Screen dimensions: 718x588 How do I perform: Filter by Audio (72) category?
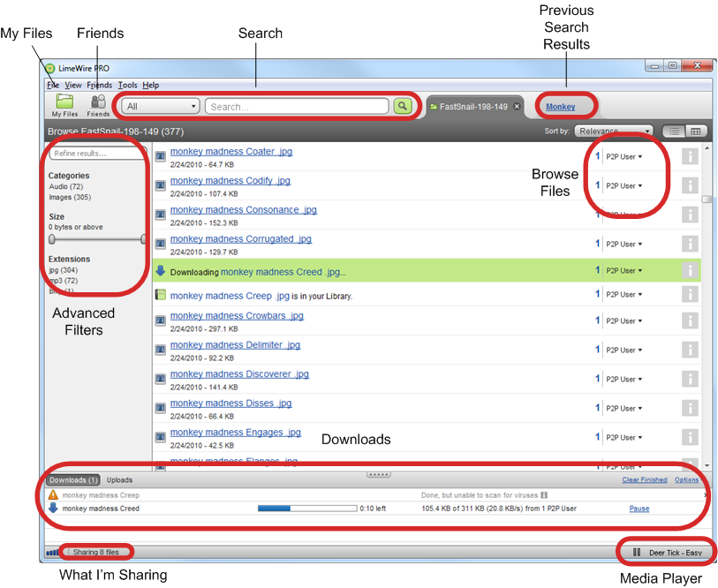pyautogui.click(x=66, y=186)
